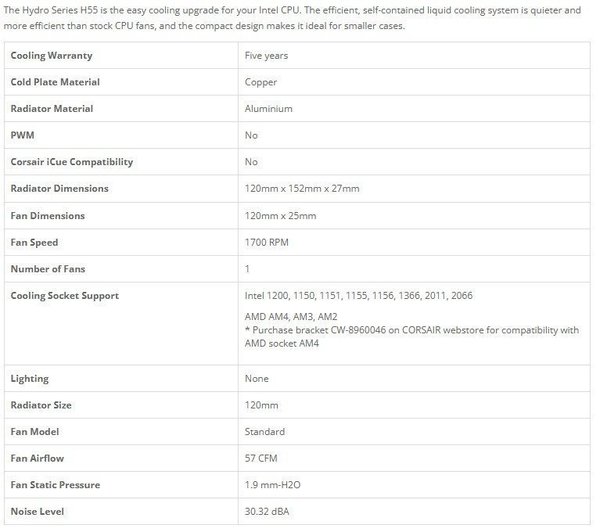Click the Lighting row label
Image resolution: width=600 pixels, height=529 pixels.
(29, 379)
